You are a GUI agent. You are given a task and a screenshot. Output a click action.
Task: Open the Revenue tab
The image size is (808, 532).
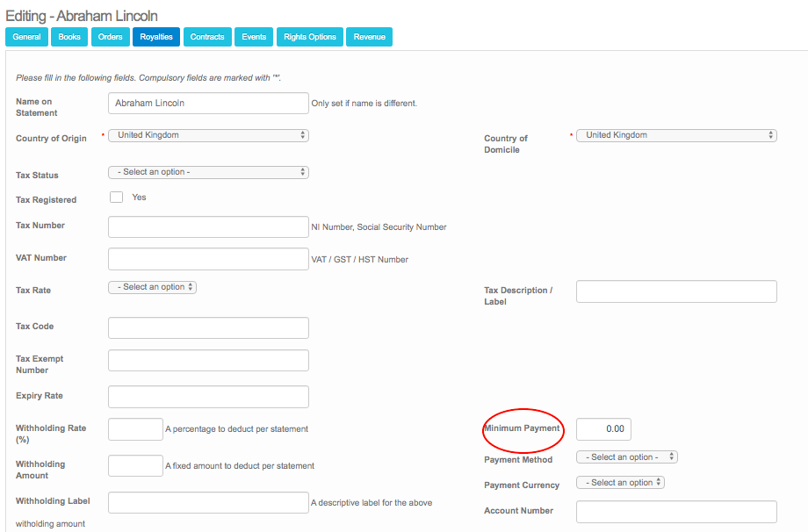(369, 37)
